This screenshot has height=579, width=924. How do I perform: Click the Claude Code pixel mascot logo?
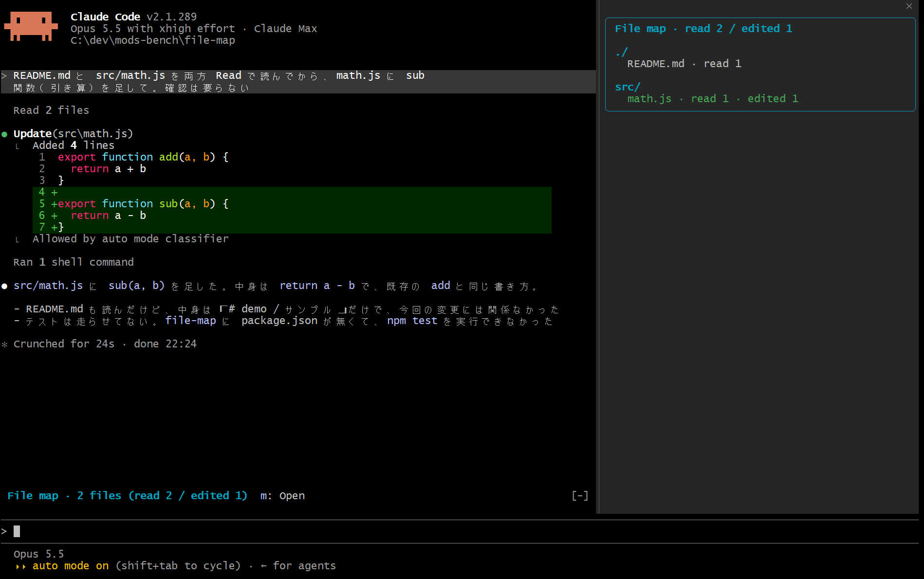point(31,26)
